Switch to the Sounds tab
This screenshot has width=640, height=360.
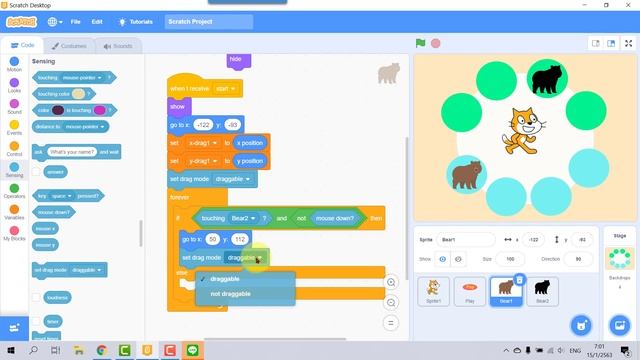(x=118, y=46)
